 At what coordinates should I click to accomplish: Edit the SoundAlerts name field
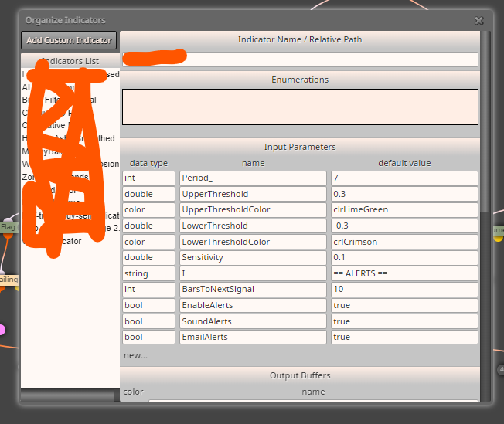click(x=253, y=321)
